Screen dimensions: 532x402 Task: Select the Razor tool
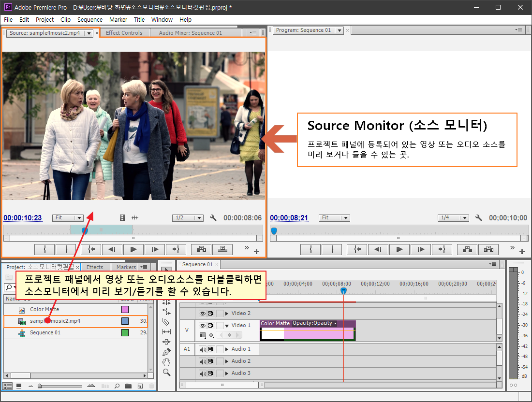click(166, 322)
